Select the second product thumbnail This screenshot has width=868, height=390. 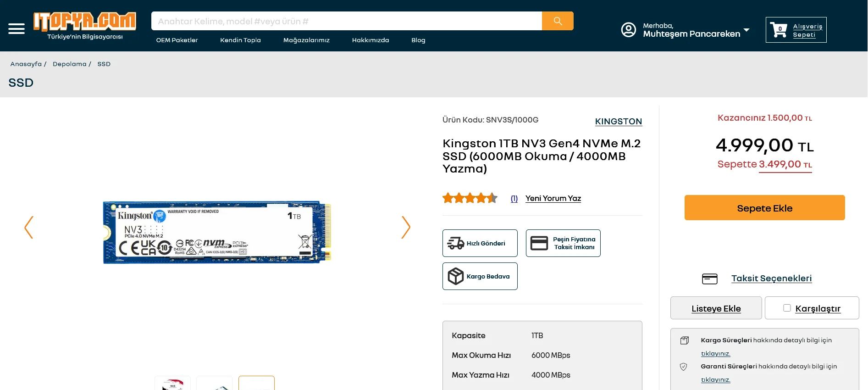pos(214,383)
